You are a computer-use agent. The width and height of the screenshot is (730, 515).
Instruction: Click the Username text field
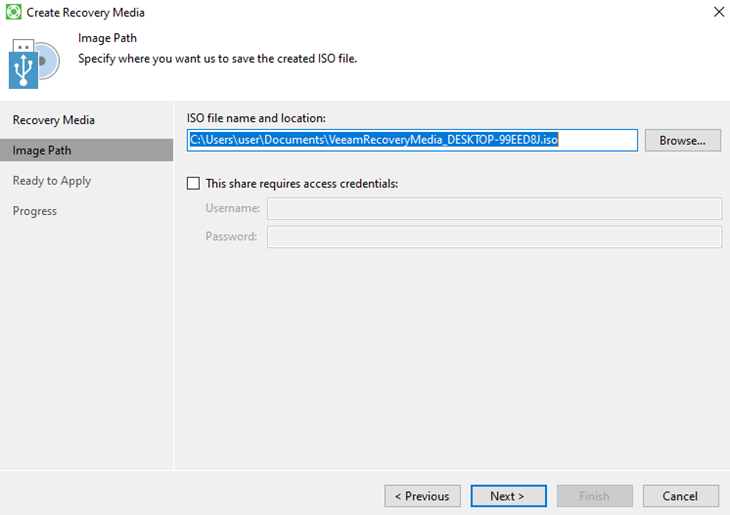click(x=494, y=208)
